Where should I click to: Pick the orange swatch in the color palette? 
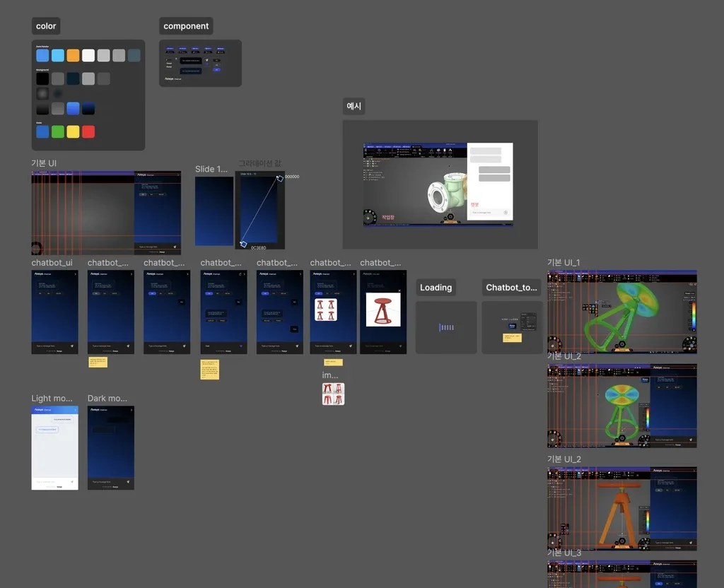[73, 55]
